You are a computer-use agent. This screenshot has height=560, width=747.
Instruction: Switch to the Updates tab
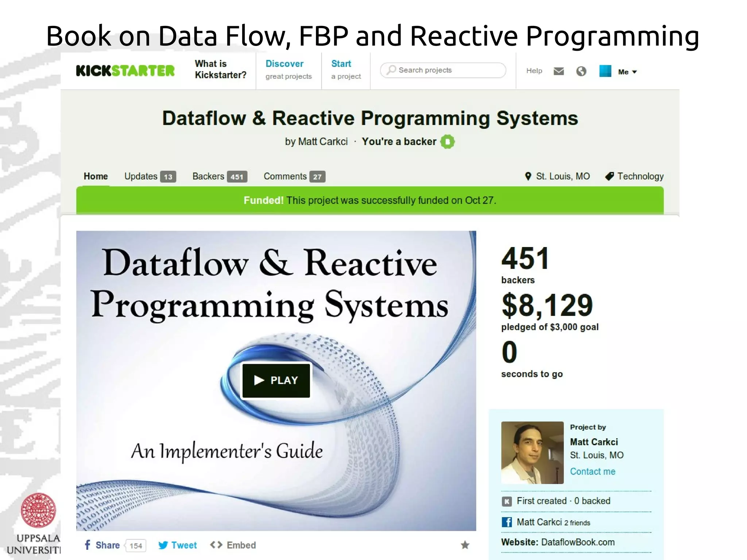[x=150, y=176]
